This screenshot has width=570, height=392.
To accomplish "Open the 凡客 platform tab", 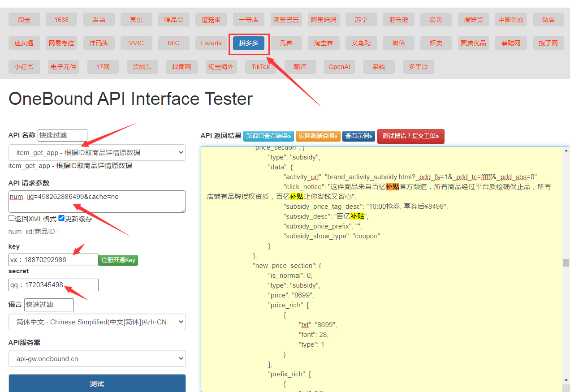I will pyautogui.click(x=286, y=43).
